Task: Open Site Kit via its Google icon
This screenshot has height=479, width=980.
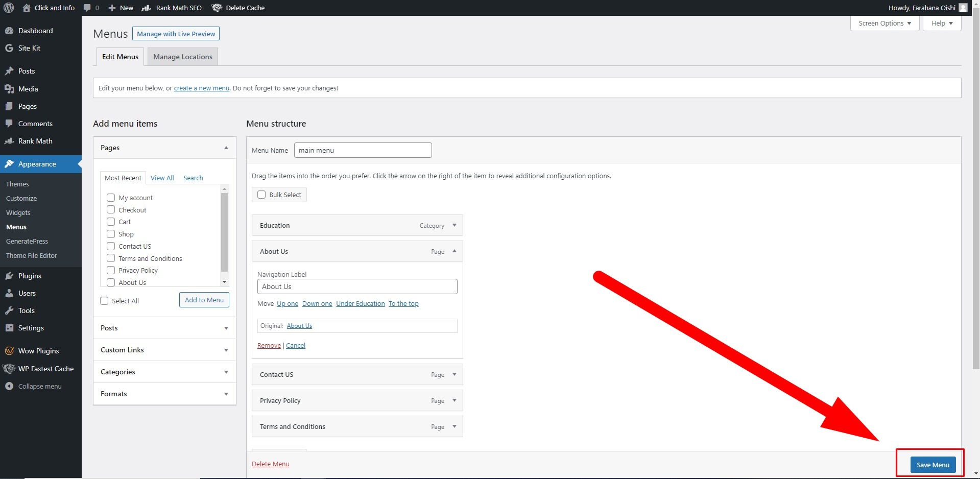Action: click(x=9, y=48)
